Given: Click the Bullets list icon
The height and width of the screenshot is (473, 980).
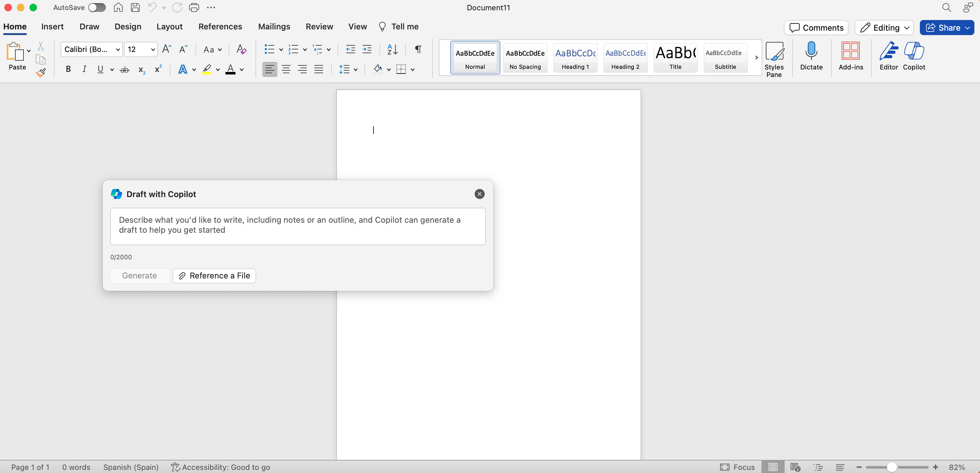Looking at the screenshot, I should coord(269,49).
